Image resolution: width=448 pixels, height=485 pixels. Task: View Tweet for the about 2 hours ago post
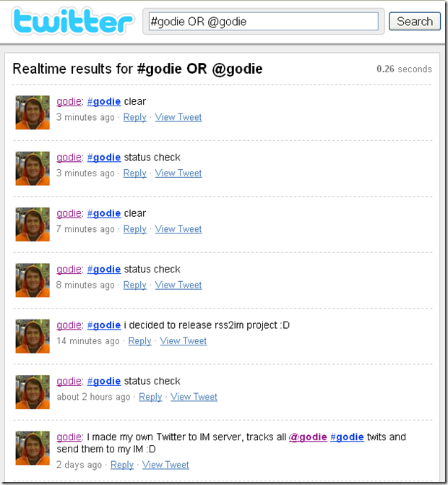click(x=194, y=397)
